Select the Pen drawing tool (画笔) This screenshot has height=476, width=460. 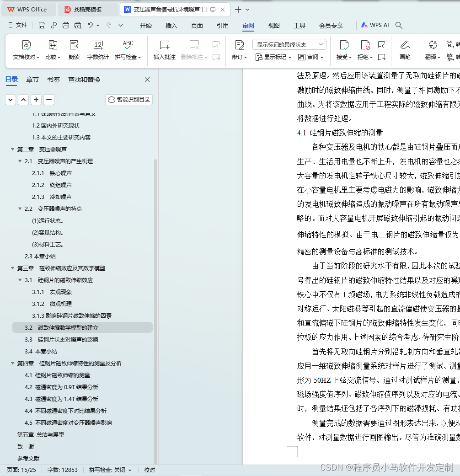click(x=405, y=50)
